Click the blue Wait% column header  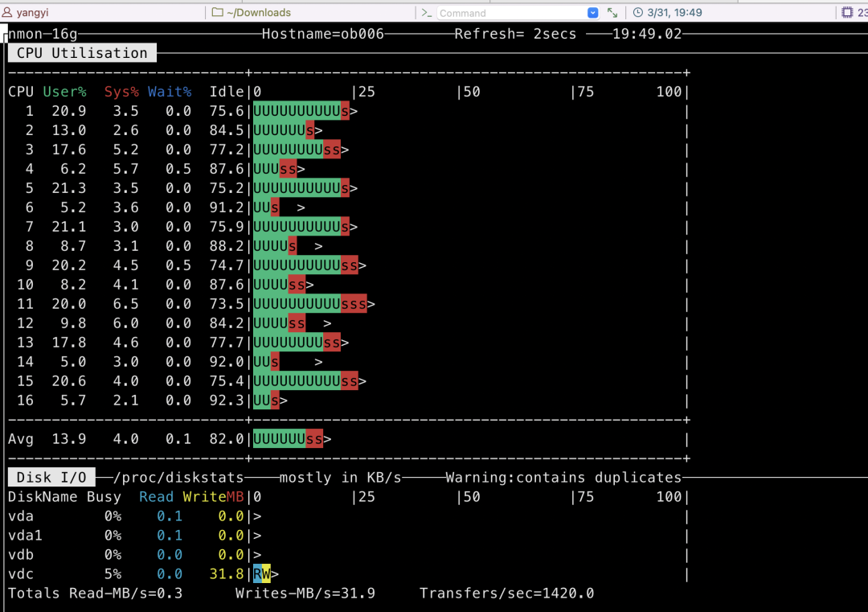click(x=170, y=92)
